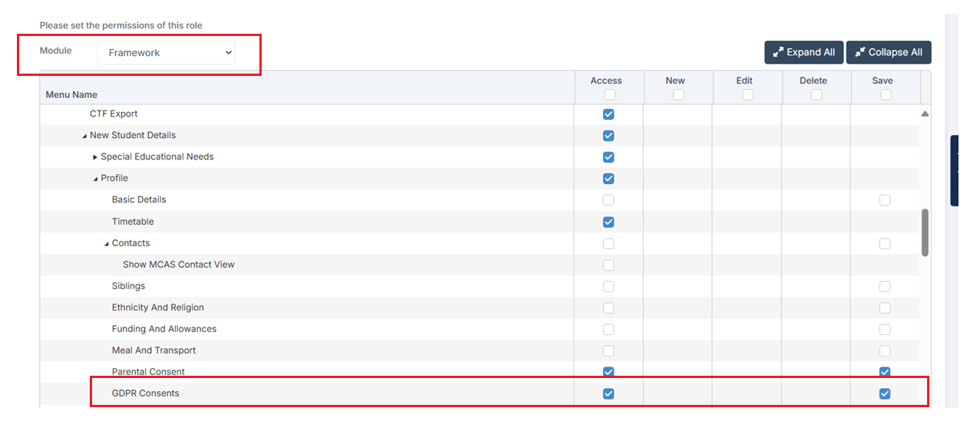
Task: Select the Meal And Transport row label
Action: pyautogui.click(x=153, y=350)
